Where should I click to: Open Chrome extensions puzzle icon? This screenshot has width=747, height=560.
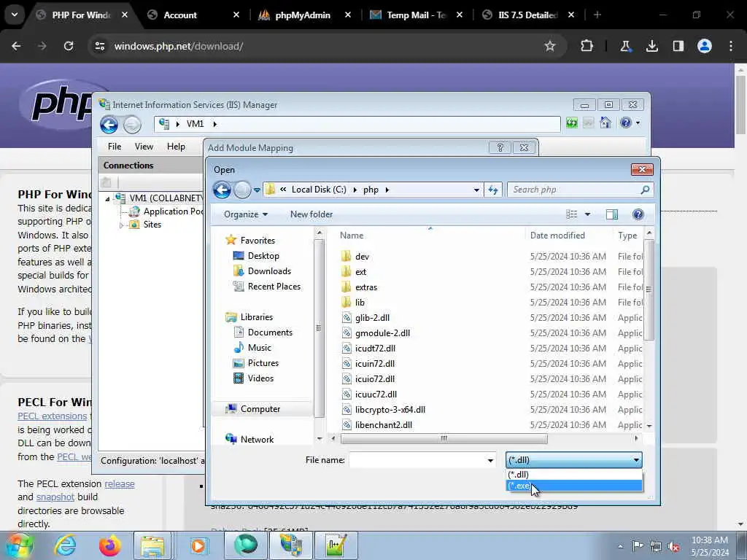(587, 46)
